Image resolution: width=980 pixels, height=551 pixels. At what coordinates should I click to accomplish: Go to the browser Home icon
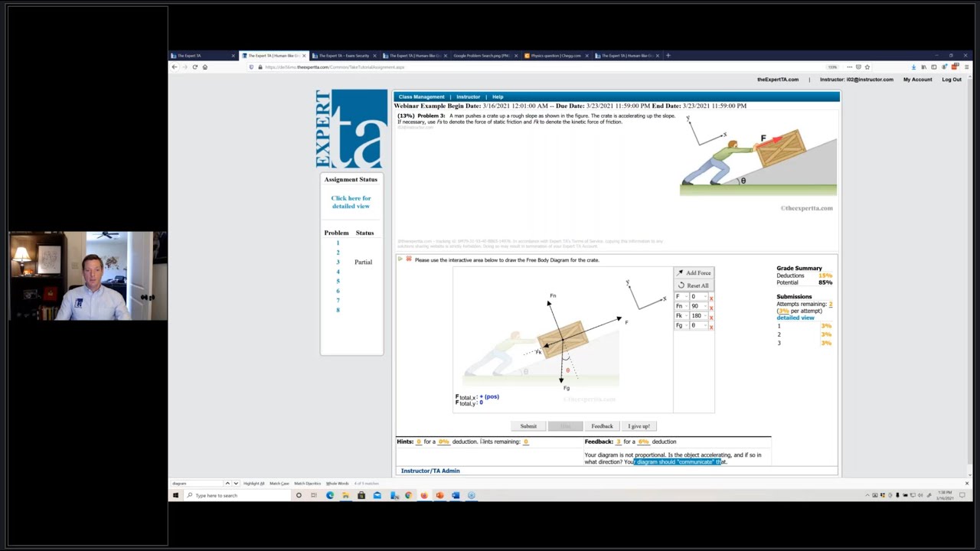[204, 67]
